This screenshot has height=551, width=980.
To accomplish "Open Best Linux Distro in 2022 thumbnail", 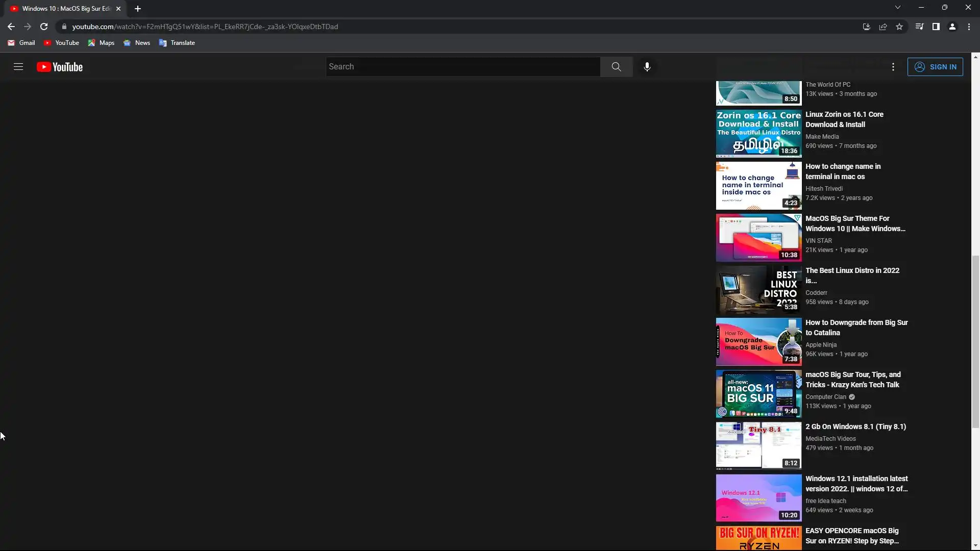I will pos(758,290).
